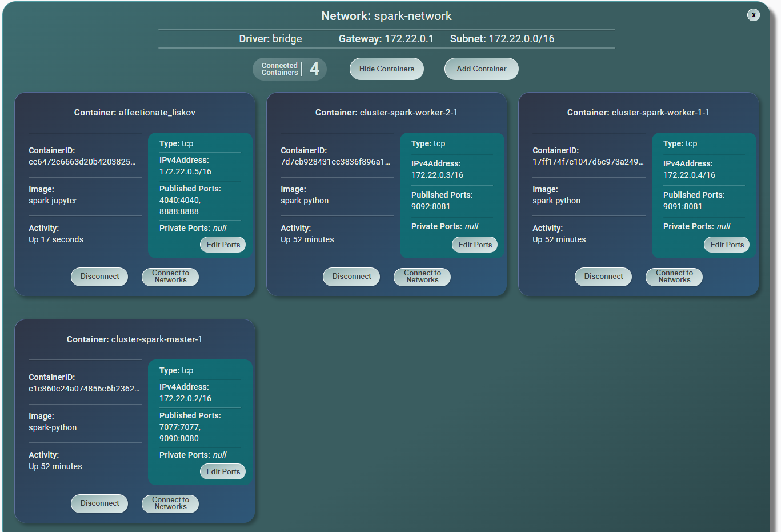
Task: Disconnect cluster-spark-master-1 from network
Action: [99, 503]
